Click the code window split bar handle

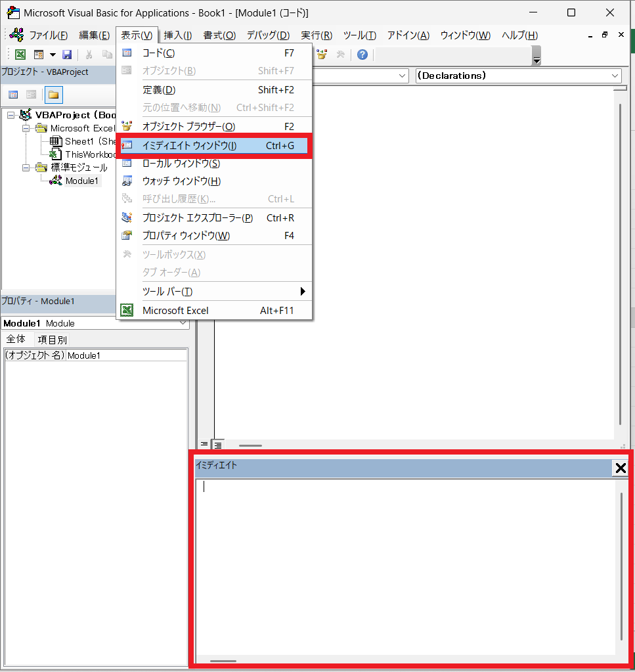(620, 88)
